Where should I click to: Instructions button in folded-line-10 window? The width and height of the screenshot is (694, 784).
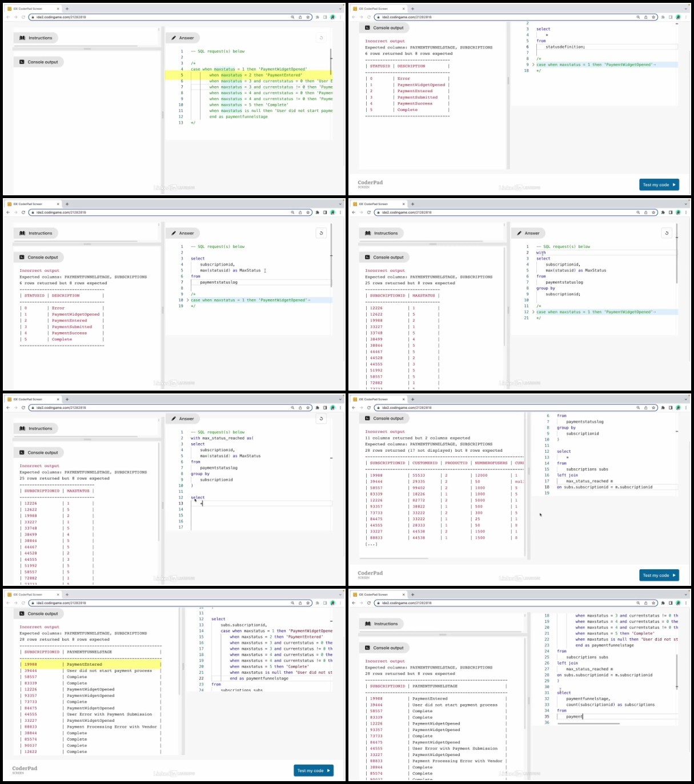click(x=36, y=233)
